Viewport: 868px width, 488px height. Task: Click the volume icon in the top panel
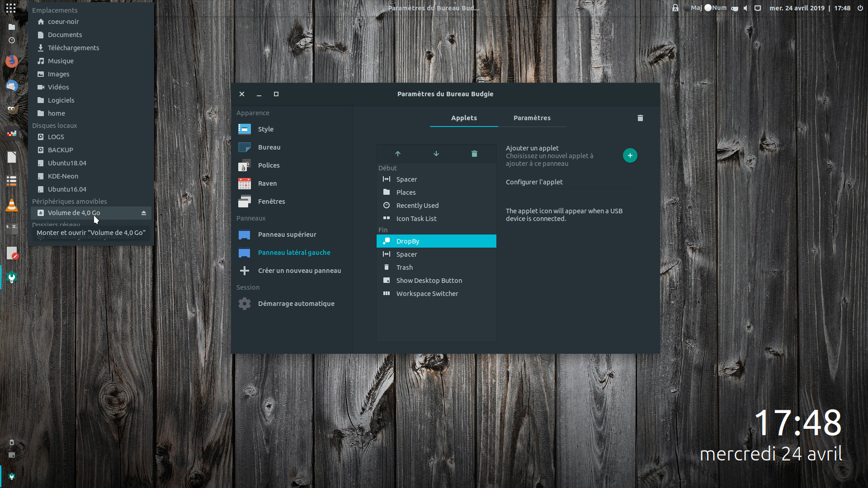(746, 8)
